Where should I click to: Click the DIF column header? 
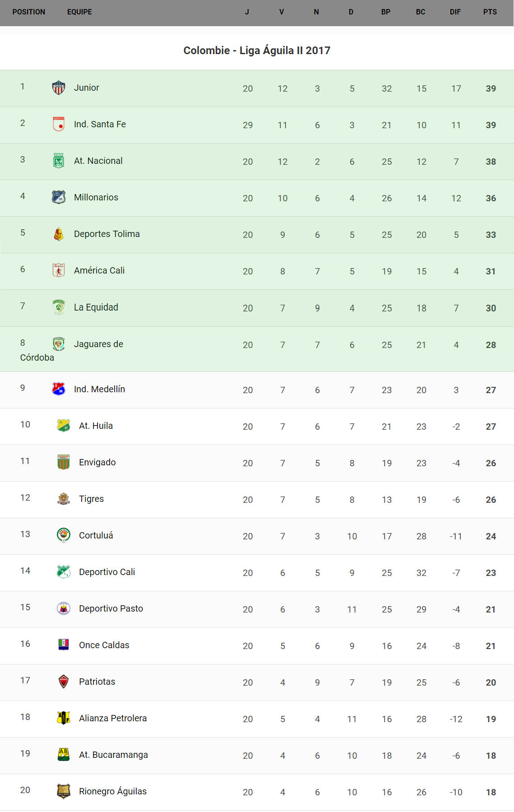pos(455,12)
